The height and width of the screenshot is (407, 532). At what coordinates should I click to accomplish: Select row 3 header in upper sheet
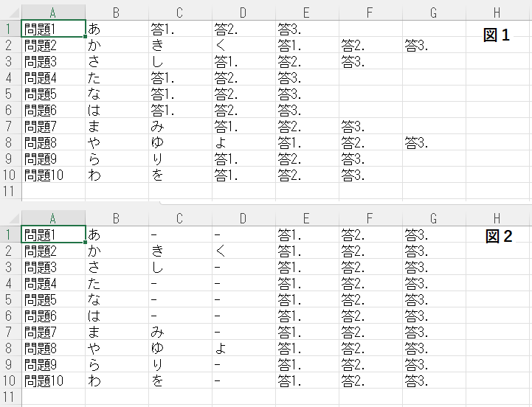[10, 61]
